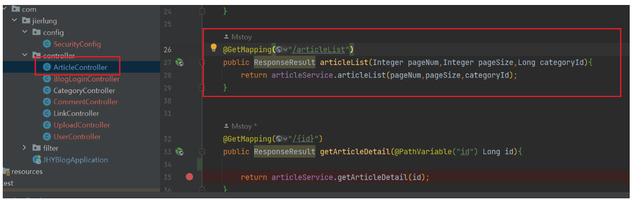Click the categoryId parameter on line 27
This screenshot has height=200, width=644.
[x=562, y=63]
